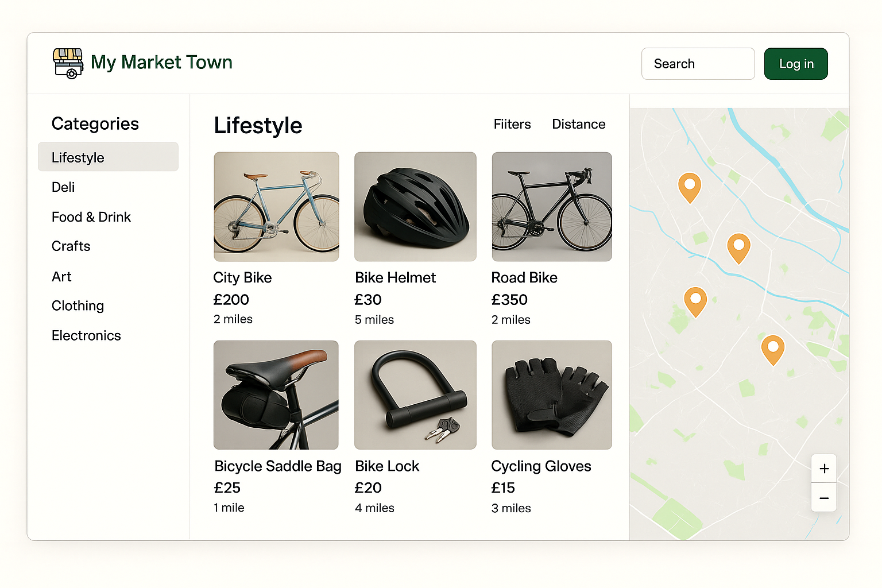Click the Log in button
This screenshot has height=588, width=882.
point(796,64)
